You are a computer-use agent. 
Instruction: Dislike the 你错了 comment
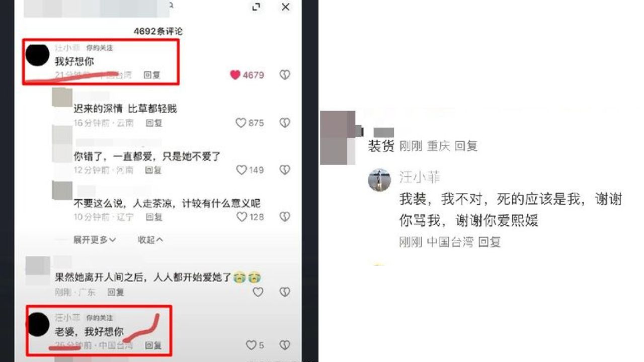(285, 170)
